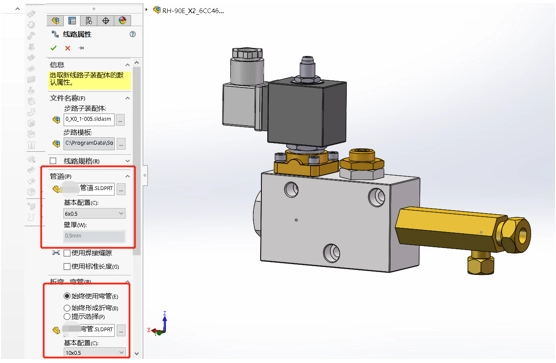Click the property panel scroll-up arrow
The width and height of the screenshot is (556, 363).
137,63
